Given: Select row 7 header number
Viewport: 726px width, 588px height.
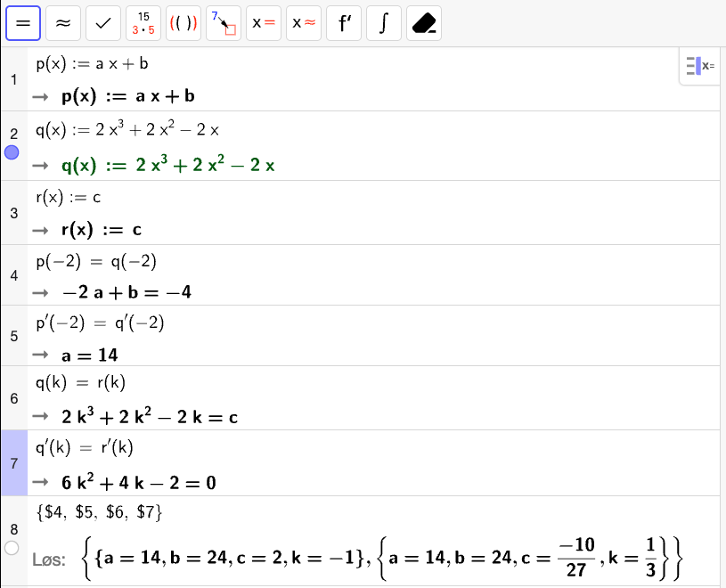Looking at the screenshot, I should [13, 464].
